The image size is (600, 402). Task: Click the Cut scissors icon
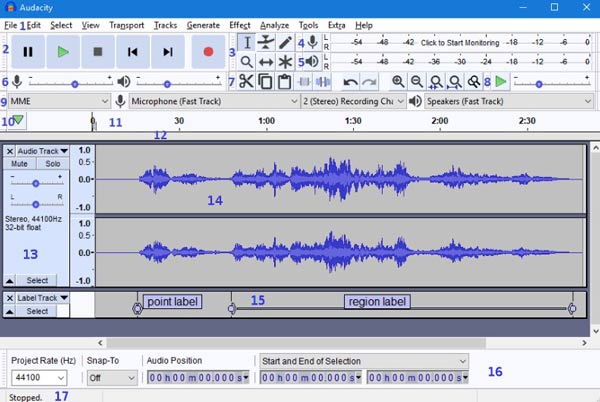[247, 82]
